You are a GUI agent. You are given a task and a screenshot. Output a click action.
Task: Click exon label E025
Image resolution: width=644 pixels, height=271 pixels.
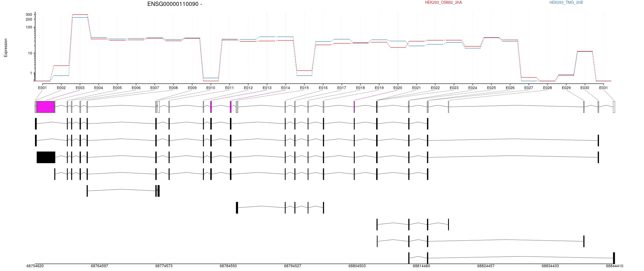pyautogui.click(x=491, y=88)
